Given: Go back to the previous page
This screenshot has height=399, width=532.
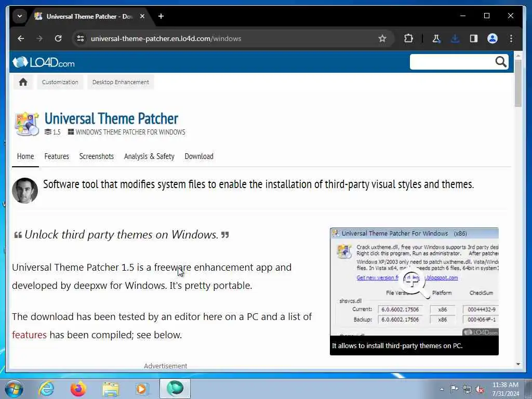Looking at the screenshot, I should click(21, 38).
